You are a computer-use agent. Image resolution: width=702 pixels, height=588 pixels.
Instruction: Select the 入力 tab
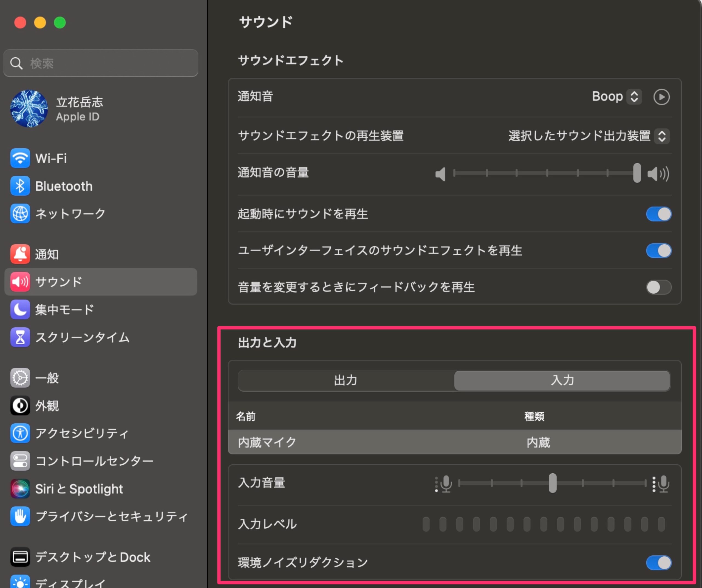(562, 380)
